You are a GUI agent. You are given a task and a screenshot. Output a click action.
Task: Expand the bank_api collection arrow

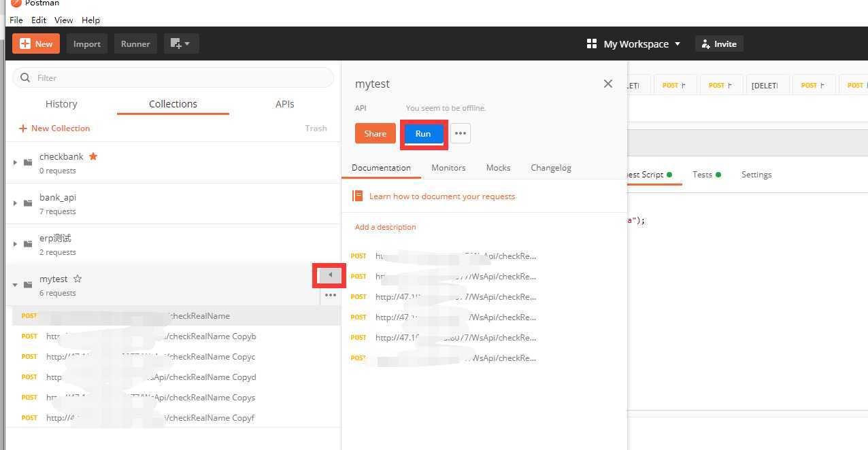click(x=15, y=203)
